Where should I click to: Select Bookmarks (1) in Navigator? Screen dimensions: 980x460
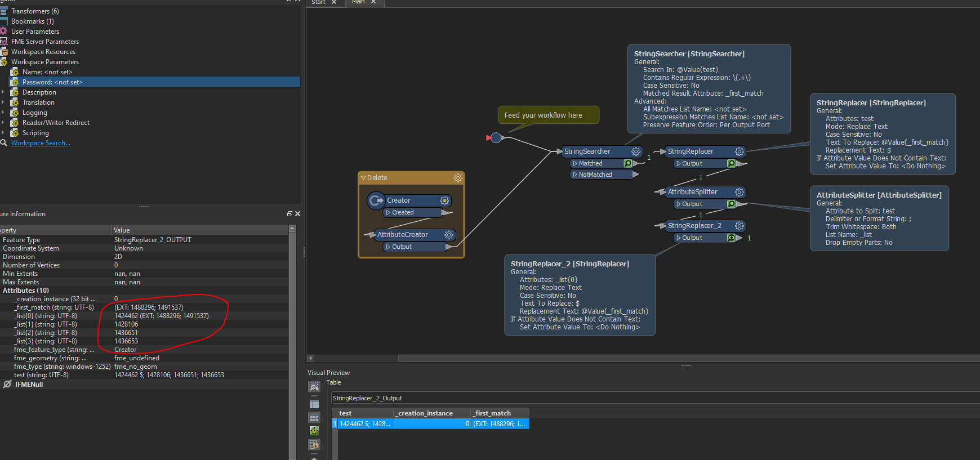(33, 21)
